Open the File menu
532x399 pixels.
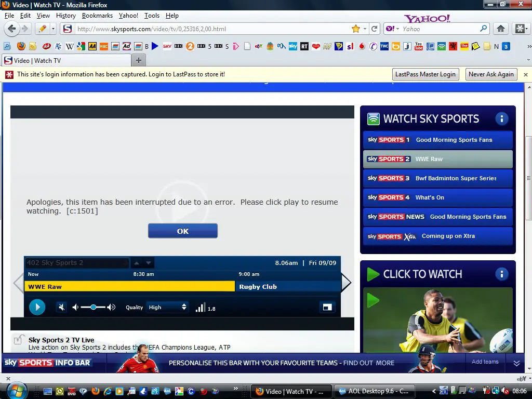click(x=9, y=16)
